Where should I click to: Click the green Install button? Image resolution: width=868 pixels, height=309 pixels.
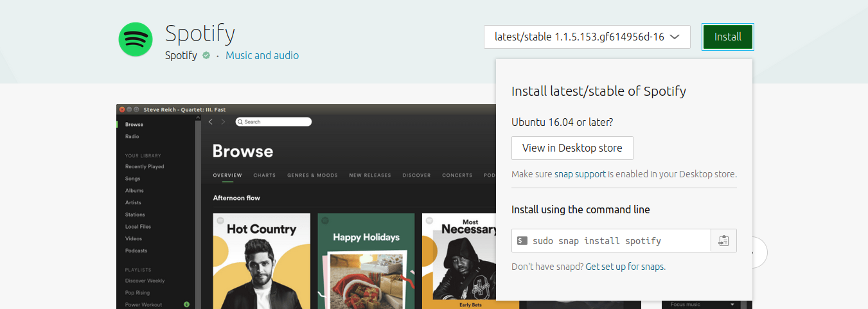tap(728, 37)
